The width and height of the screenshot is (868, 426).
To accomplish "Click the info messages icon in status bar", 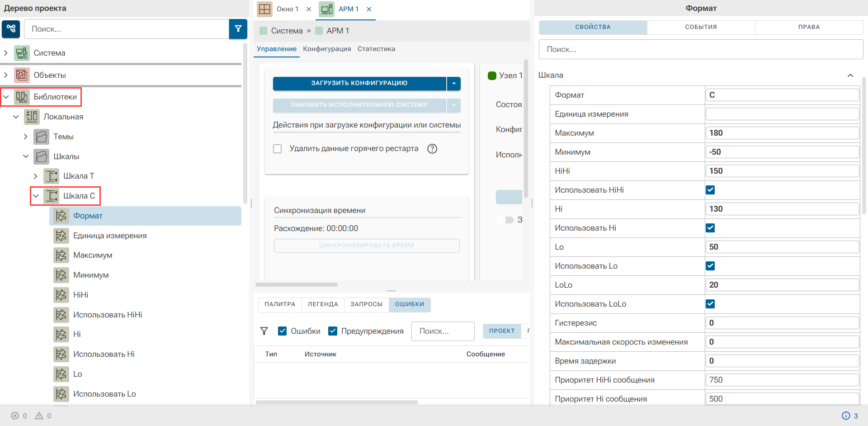I will (x=846, y=416).
